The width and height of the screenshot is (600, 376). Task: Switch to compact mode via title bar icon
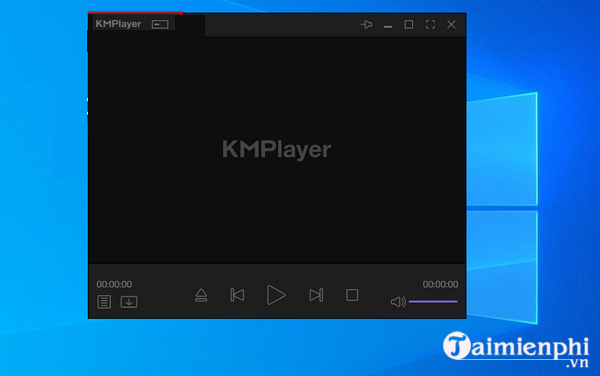click(x=160, y=24)
